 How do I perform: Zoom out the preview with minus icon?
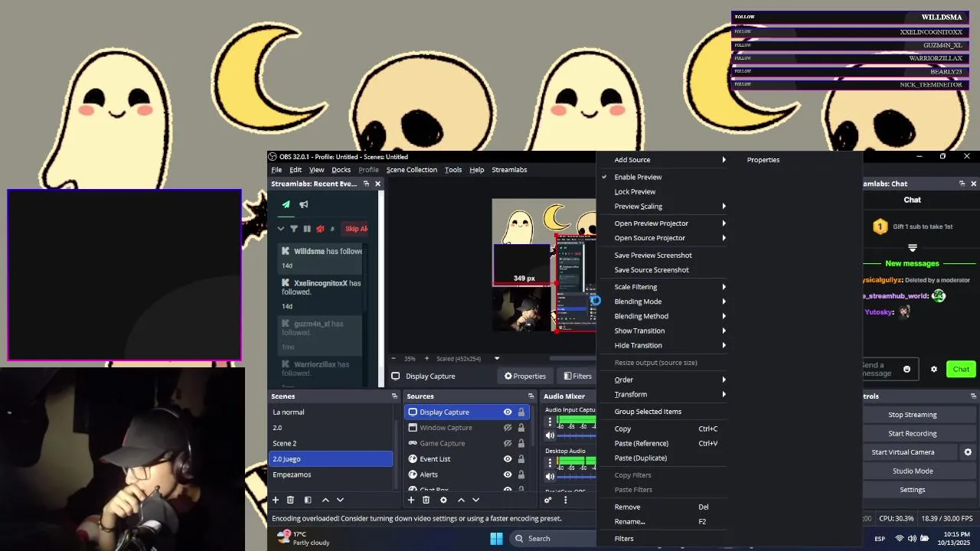tap(394, 358)
